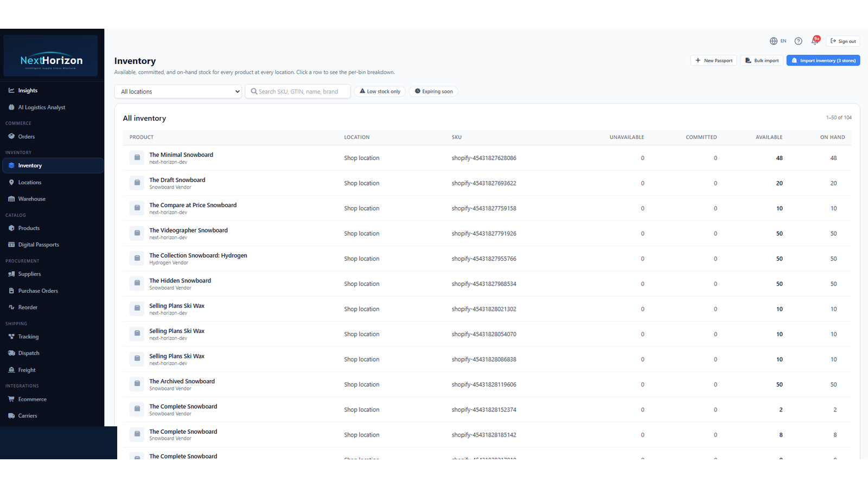Click the New Passport button
This screenshot has height=488, width=868.
(713, 61)
